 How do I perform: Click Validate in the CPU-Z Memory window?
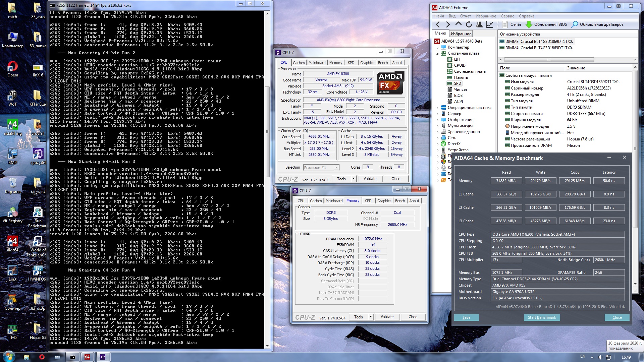click(x=387, y=317)
